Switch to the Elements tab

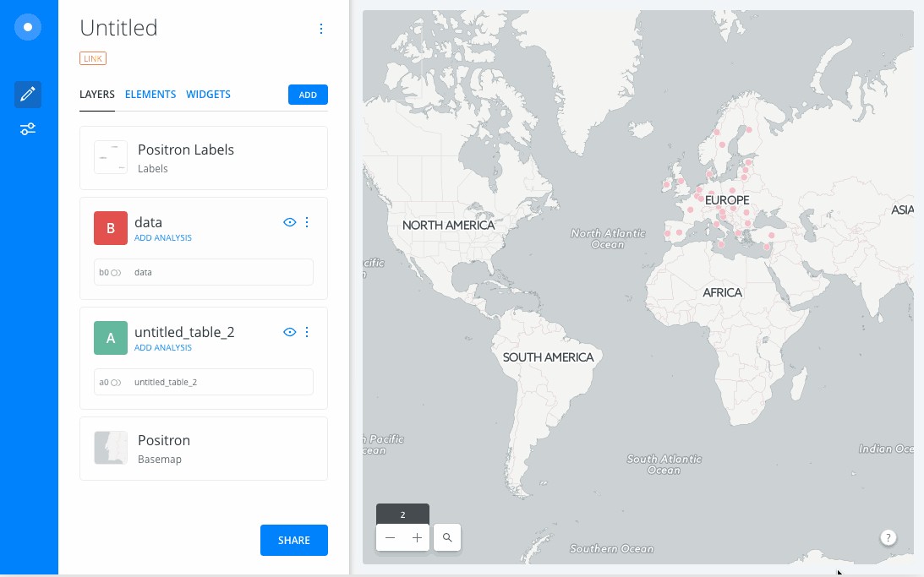coord(150,95)
